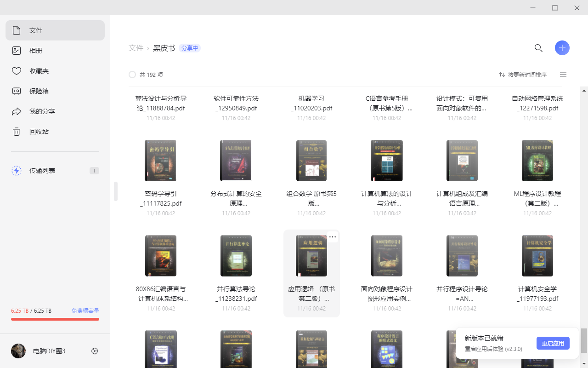Open search with magnifier icon
Image resolution: width=588 pixels, height=368 pixels.
(x=538, y=48)
